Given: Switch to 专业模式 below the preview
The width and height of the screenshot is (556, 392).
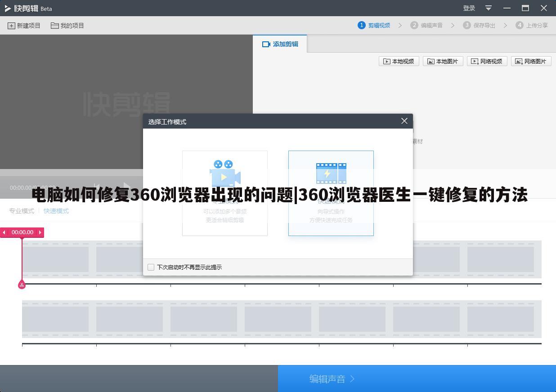Looking at the screenshot, I should (22, 211).
